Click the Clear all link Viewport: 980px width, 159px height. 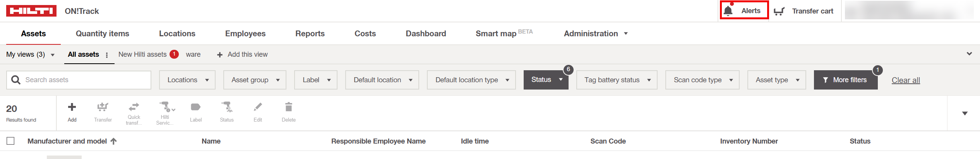click(906, 80)
